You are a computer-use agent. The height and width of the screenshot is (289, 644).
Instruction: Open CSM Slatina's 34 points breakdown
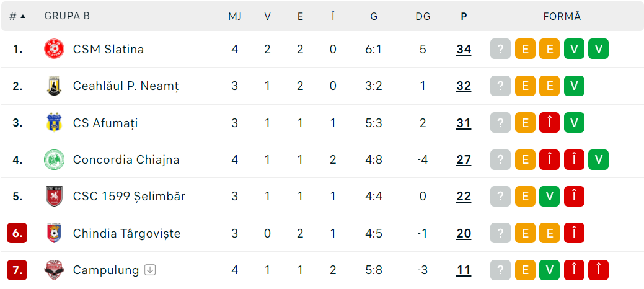464,49
